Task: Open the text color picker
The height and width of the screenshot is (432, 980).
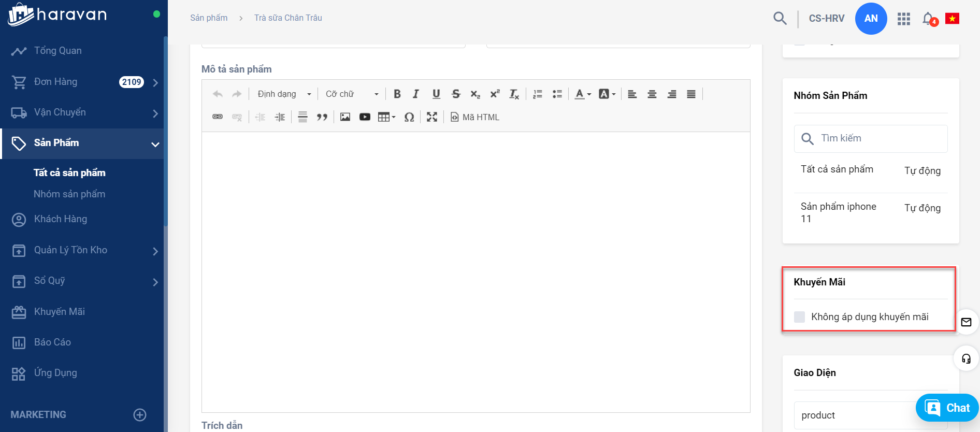Action: pos(583,94)
